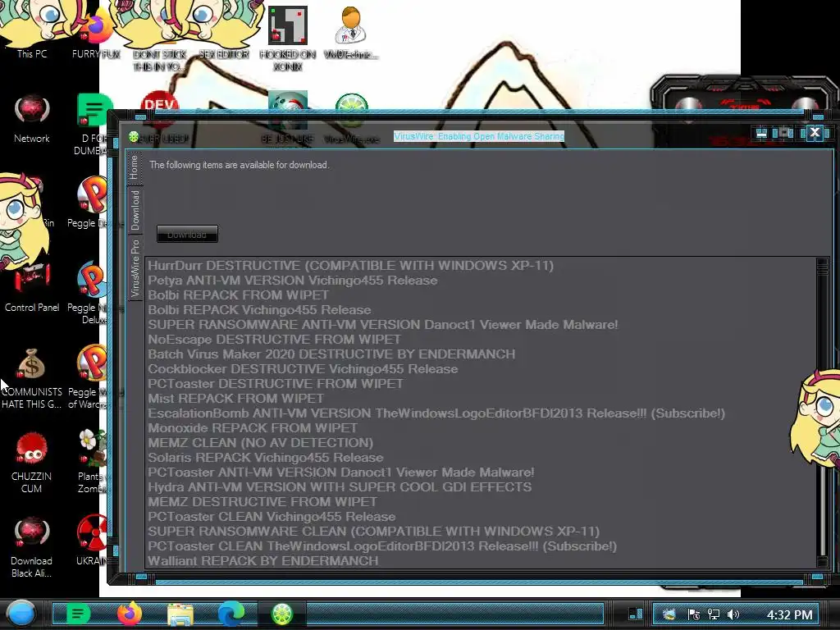
Task: Click the desktop peek icon left of the tray
Action: pyautogui.click(x=636, y=614)
